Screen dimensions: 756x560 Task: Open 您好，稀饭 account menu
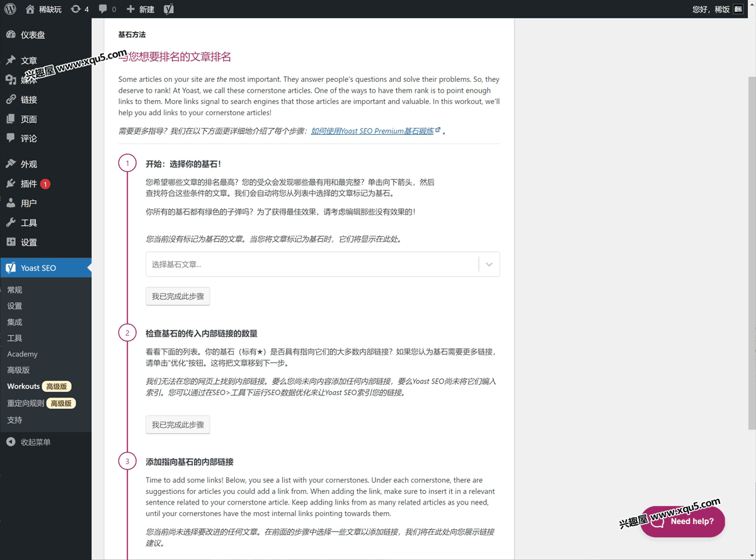coord(718,9)
